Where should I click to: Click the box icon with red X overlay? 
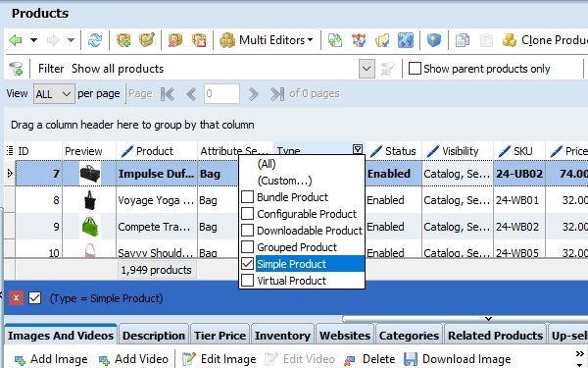(175, 40)
